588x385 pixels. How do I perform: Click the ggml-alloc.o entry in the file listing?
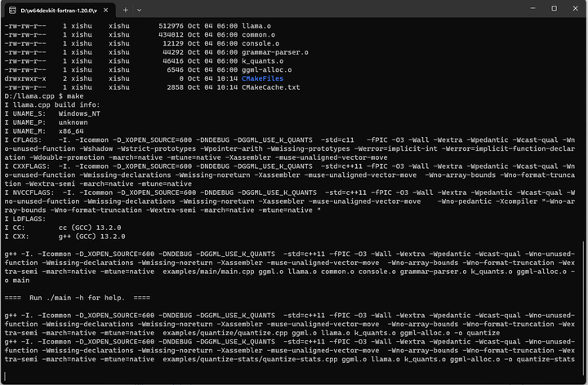point(266,69)
